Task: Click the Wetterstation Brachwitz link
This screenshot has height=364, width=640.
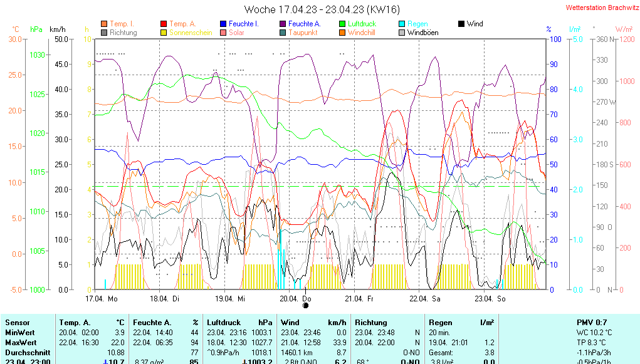Action: [x=598, y=8]
